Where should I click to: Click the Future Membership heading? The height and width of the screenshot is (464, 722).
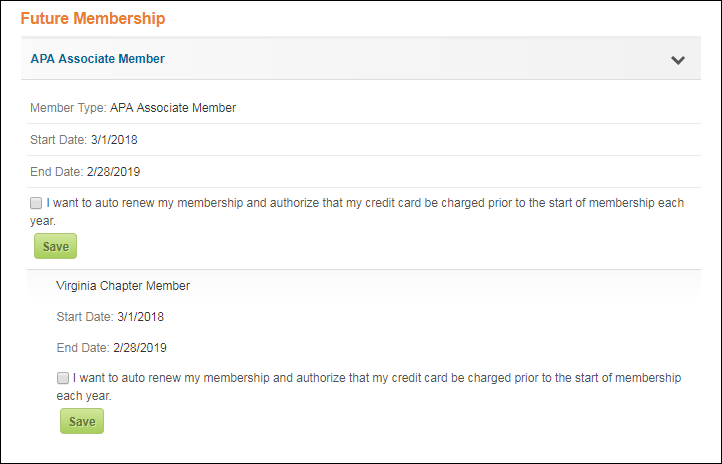click(93, 18)
